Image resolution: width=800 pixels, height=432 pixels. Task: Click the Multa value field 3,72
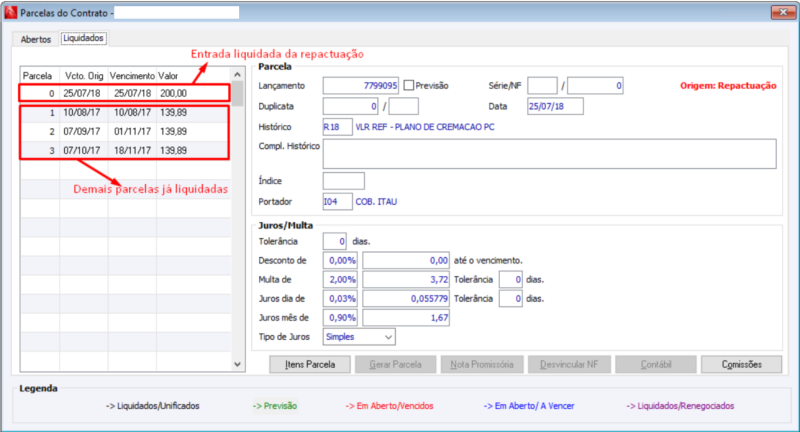click(x=406, y=279)
